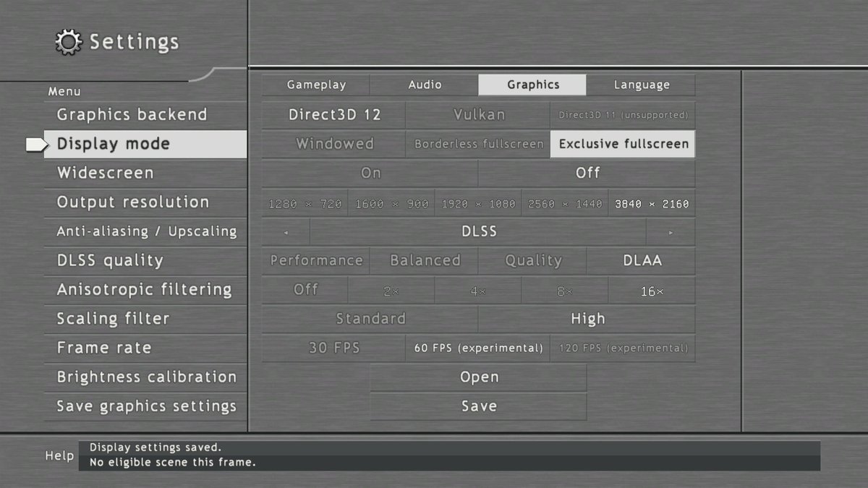This screenshot has height=488, width=868.
Task: Click the Menu heading label
Action: [x=64, y=92]
